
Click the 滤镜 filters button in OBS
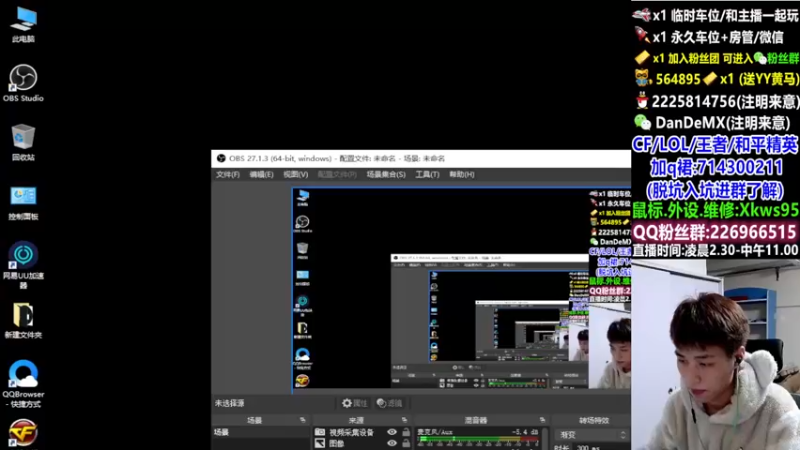tap(389, 403)
